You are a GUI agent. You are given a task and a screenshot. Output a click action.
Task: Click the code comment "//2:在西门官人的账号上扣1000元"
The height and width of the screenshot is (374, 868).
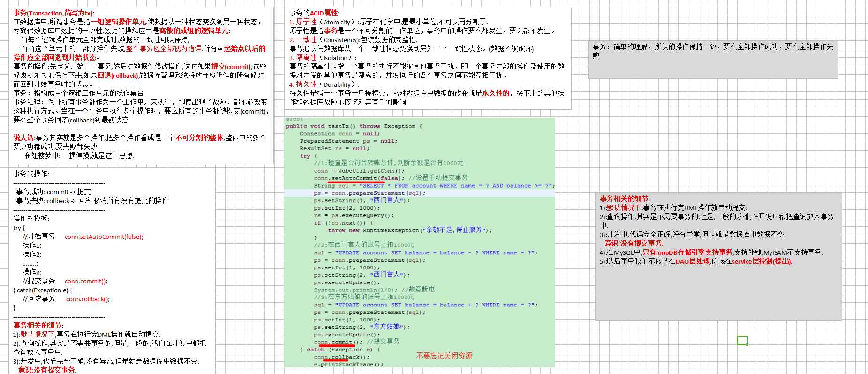pos(364,245)
